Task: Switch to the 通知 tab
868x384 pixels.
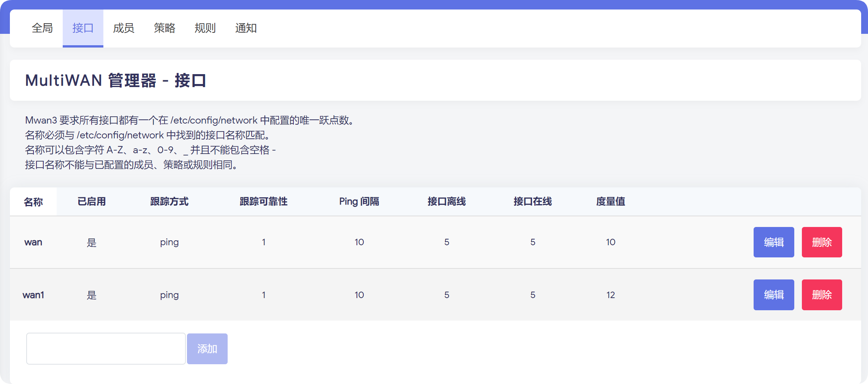Action: click(x=246, y=28)
